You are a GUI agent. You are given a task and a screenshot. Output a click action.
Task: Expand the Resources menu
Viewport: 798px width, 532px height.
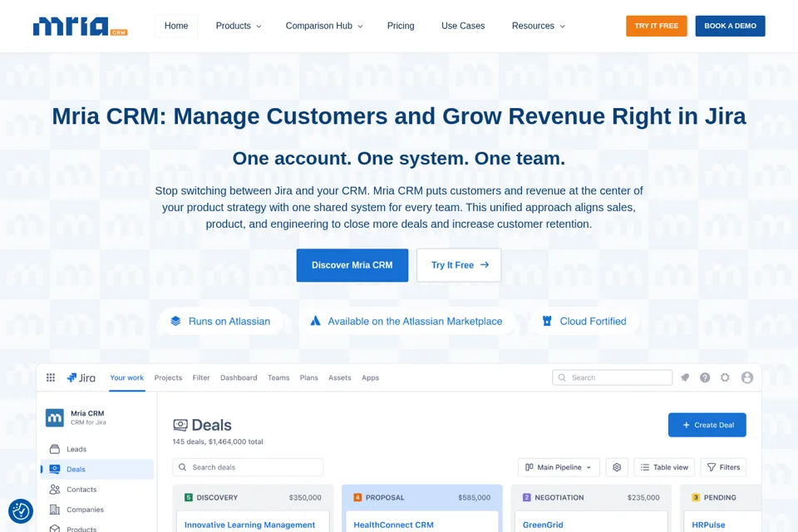tap(539, 26)
